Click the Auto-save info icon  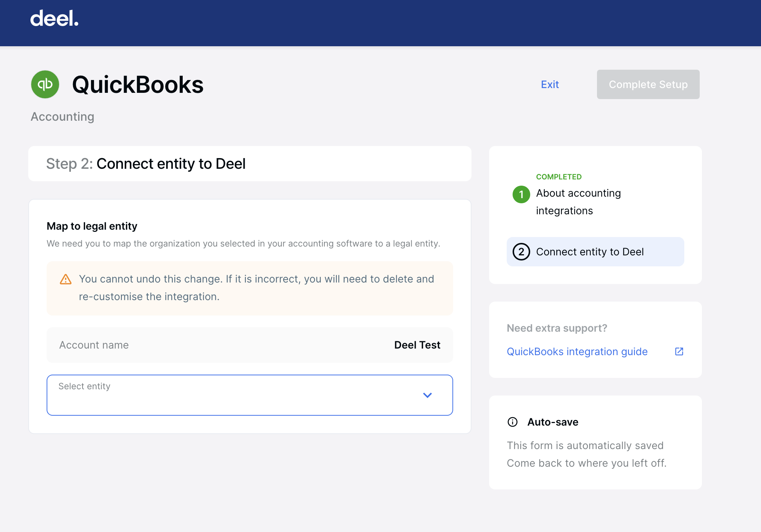(513, 422)
